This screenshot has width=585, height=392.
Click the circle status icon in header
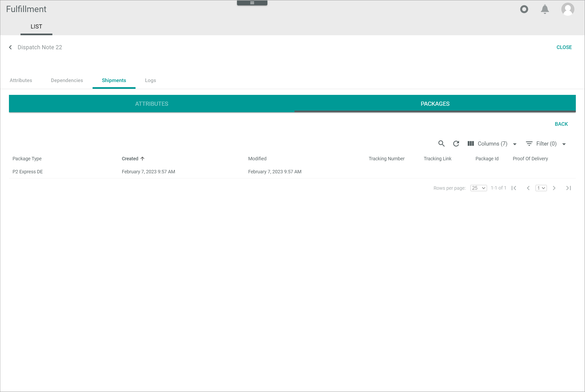pyautogui.click(x=524, y=9)
